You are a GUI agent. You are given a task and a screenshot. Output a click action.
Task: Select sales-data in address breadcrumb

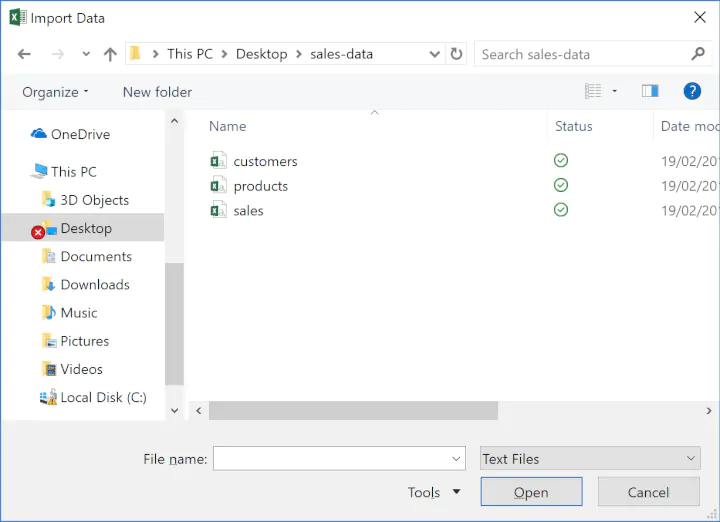pyautogui.click(x=341, y=54)
